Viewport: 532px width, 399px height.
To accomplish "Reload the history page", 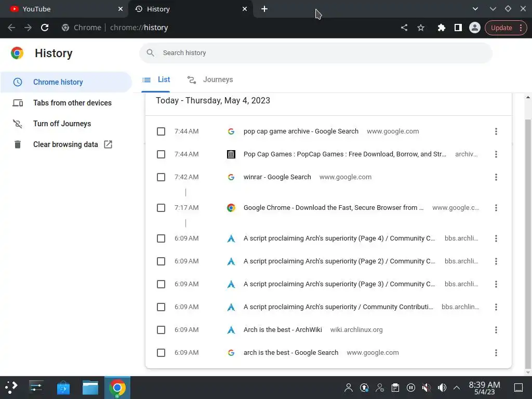I will pos(45,28).
